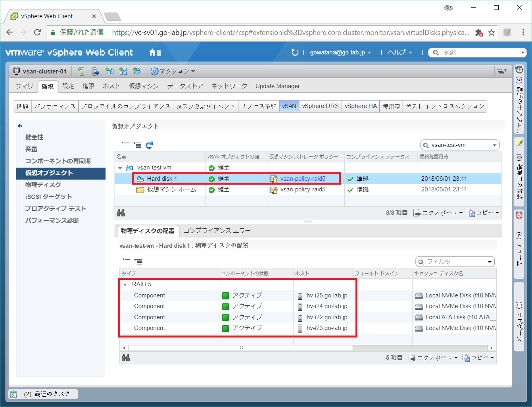The image size is (532, 407).
Task: Go to パフォーマンス診断 in the side menu
Action: [52, 220]
